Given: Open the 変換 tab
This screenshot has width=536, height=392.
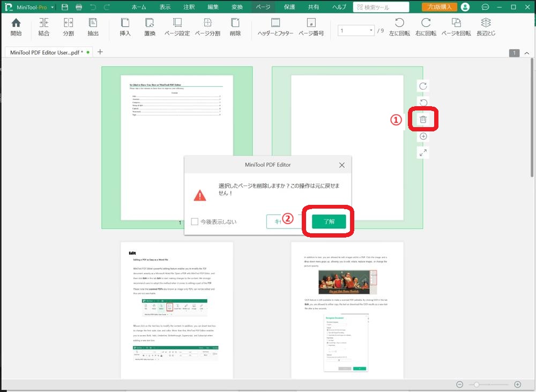Looking at the screenshot, I should (x=237, y=7).
